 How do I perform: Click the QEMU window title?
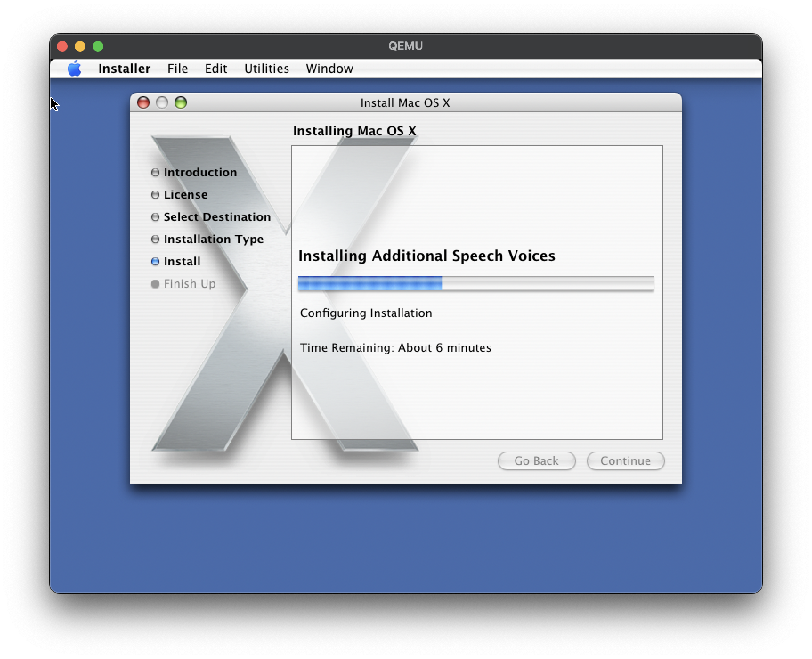click(406, 46)
